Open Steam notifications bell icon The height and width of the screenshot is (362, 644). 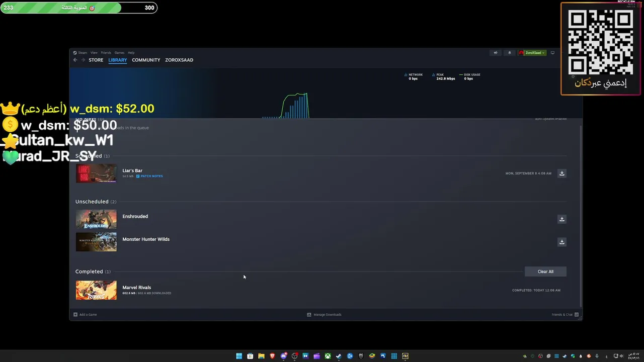click(509, 53)
